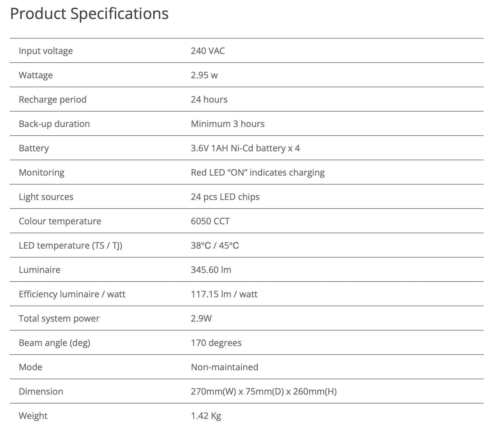
Task: Click the LED temperature (TS / TJ) label
Action: pos(71,245)
